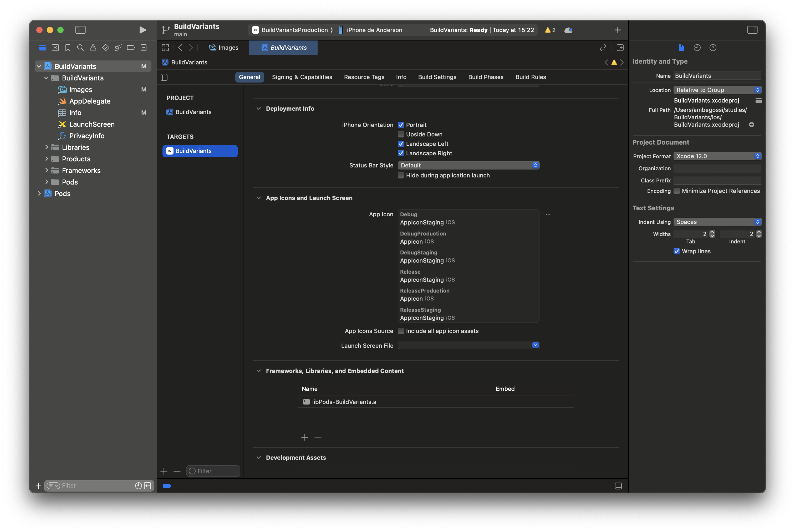The height and width of the screenshot is (532, 795).
Task: Open Location Relative to Group dropdown
Action: point(717,90)
